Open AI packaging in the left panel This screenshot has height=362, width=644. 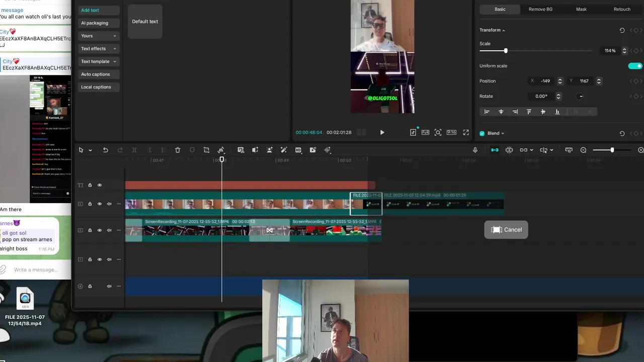click(x=99, y=23)
